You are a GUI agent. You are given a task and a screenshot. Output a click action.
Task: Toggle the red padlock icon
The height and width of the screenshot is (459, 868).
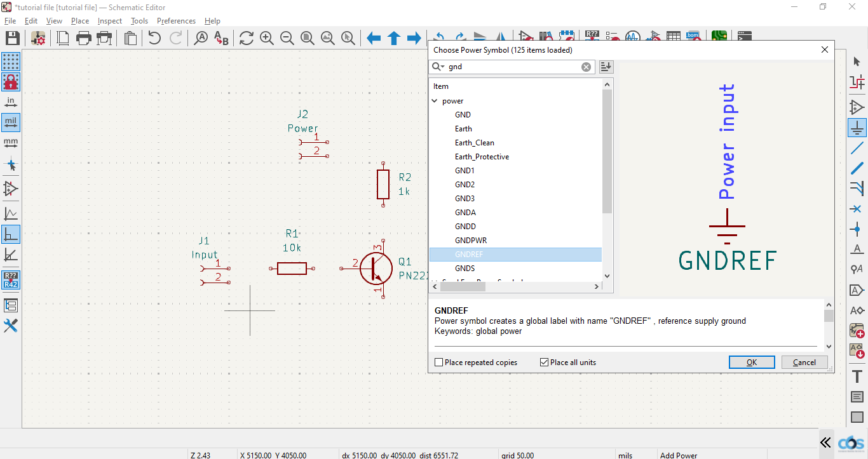(11, 82)
